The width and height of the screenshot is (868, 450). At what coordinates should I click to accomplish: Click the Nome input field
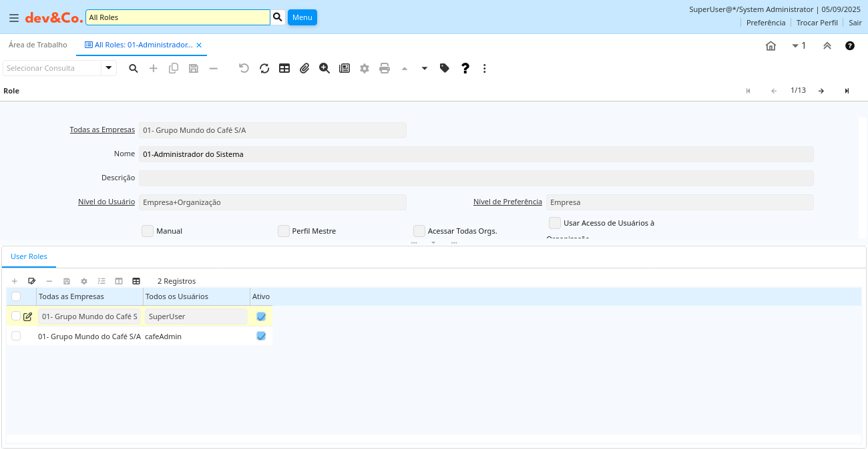tap(476, 154)
